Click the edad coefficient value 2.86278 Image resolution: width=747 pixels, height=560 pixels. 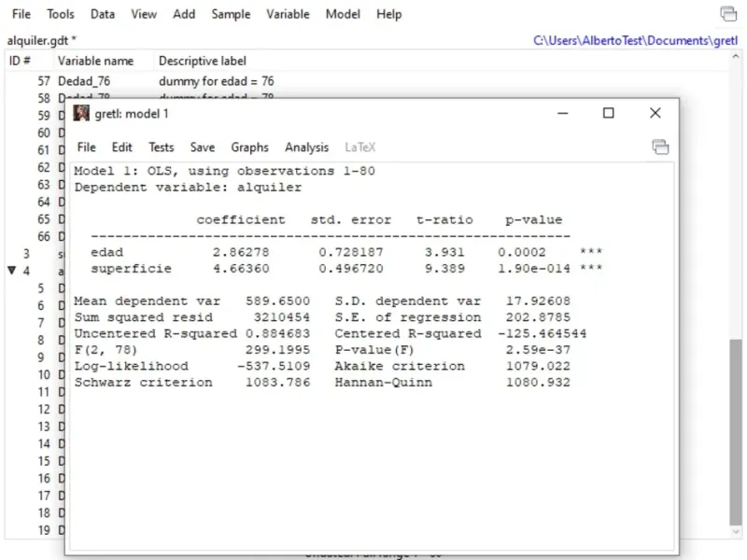(241, 252)
